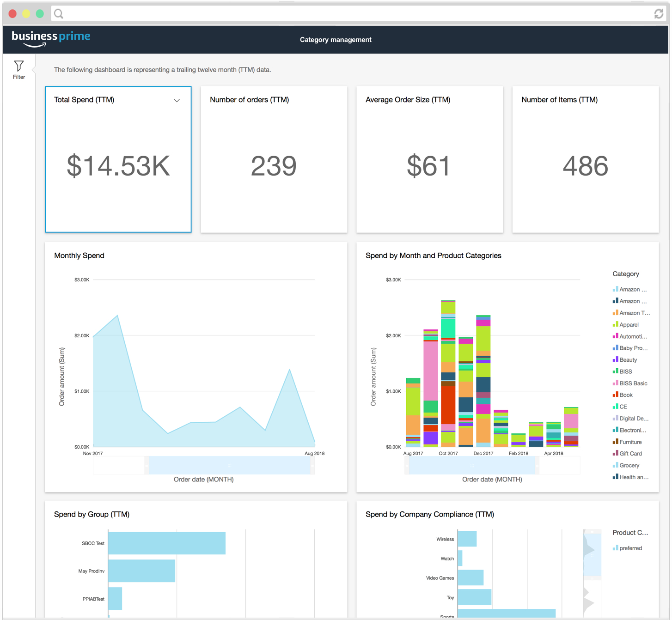
Task: Select the preferred legend entry
Action: tap(627, 548)
